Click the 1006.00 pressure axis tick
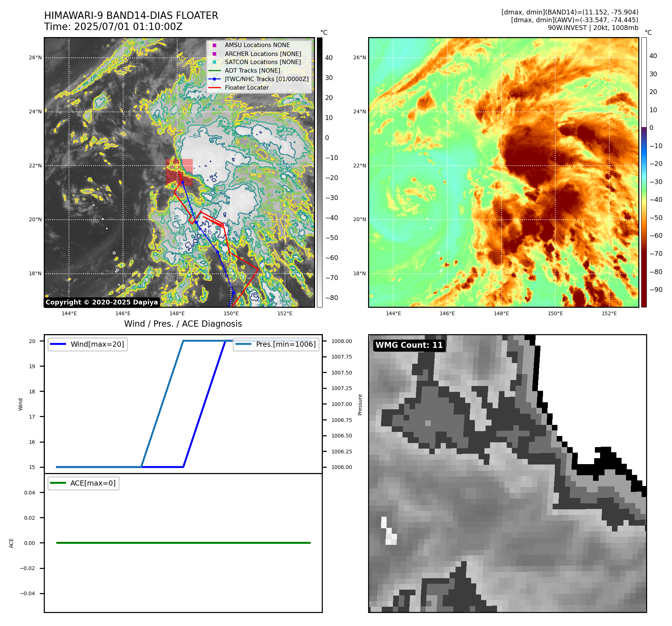672x626 pixels. click(x=342, y=467)
